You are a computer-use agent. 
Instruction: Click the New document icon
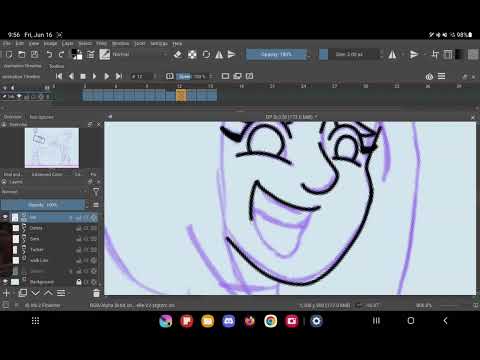click(9, 54)
